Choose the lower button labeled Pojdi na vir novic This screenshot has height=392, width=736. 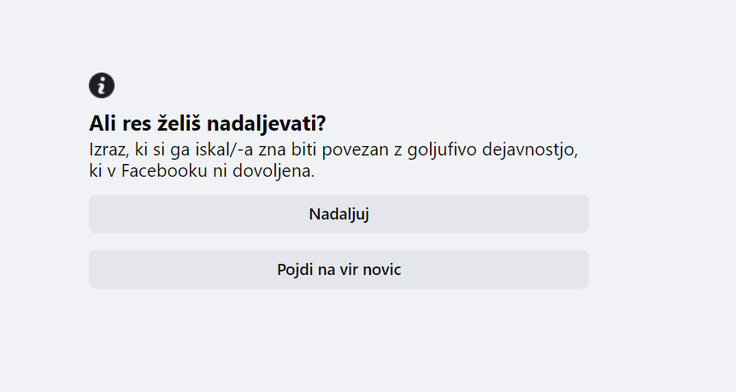[x=339, y=269]
